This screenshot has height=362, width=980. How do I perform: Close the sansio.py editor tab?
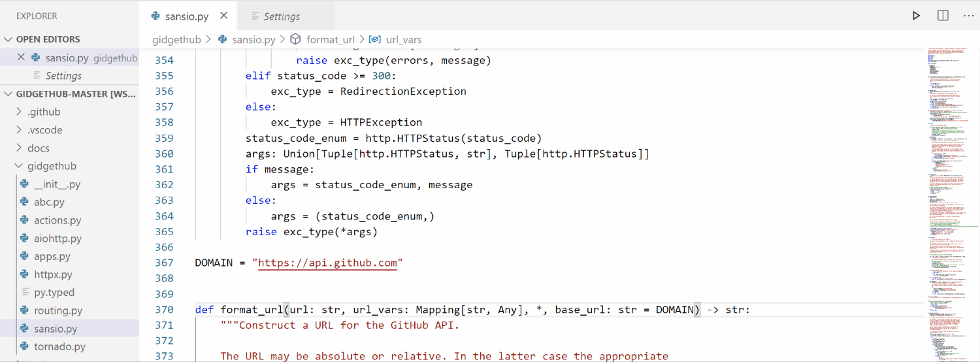click(224, 16)
